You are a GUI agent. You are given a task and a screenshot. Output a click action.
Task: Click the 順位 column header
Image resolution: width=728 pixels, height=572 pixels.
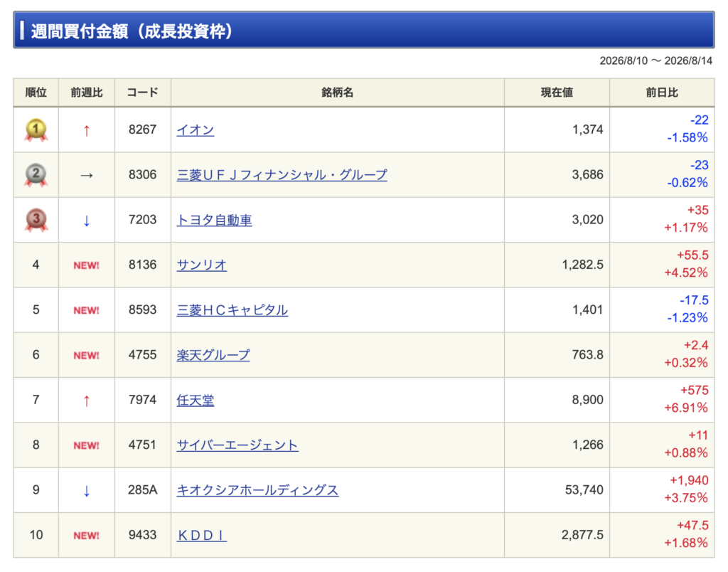pos(36,92)
